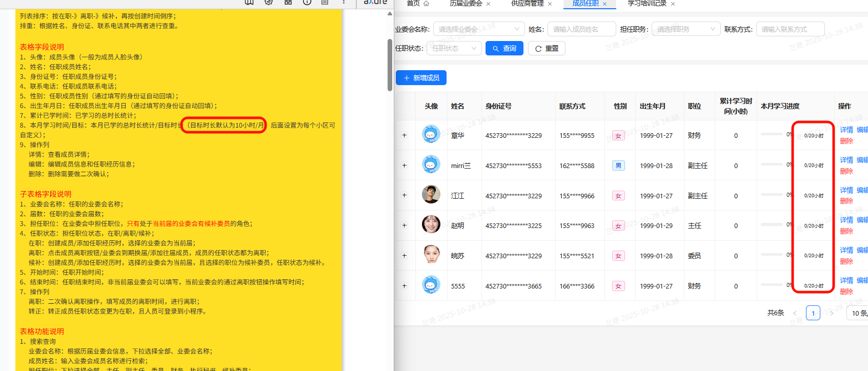Click 删除 for member 5555

(x=846, y=292)
